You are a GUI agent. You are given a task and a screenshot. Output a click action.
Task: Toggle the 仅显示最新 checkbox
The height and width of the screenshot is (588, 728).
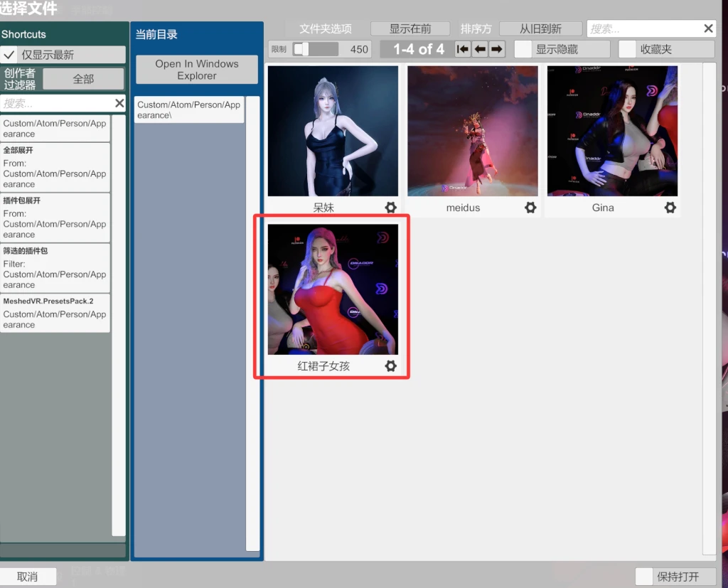10,55
